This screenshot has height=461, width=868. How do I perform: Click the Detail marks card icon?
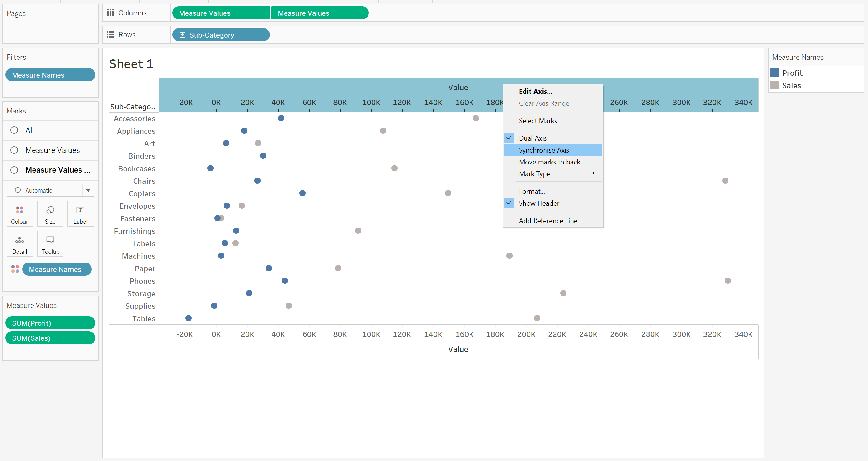click(19, 240)
